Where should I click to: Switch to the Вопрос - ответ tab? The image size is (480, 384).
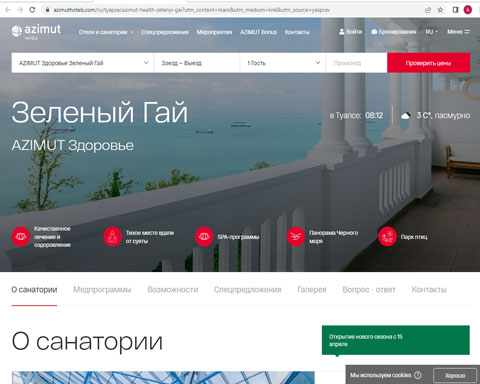(x=369, y=290)
